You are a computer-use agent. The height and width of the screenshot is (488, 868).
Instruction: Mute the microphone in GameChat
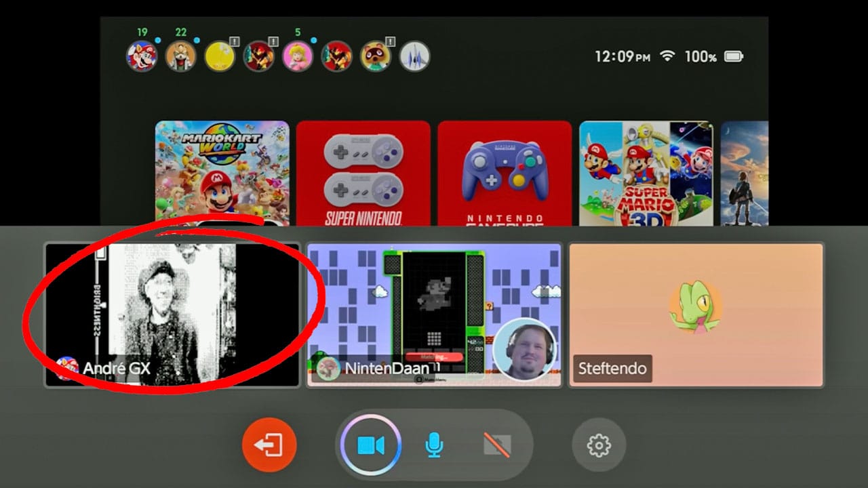tap(434, 445)
